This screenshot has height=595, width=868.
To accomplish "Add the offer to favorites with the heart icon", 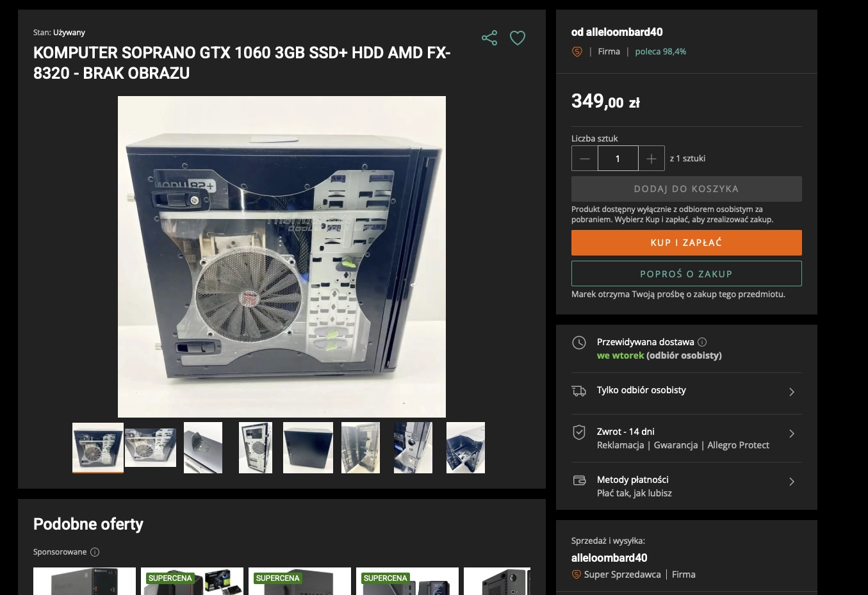I will (518, 38).
